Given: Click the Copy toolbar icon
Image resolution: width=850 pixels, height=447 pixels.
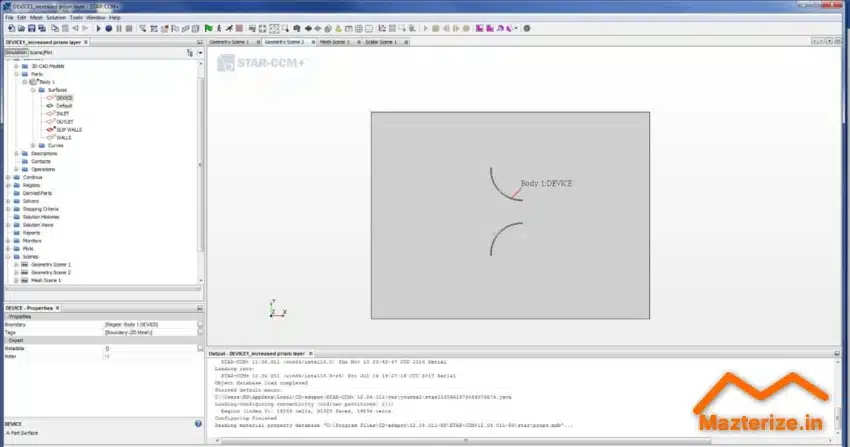Looking at the screenshot, I should 55,28.
